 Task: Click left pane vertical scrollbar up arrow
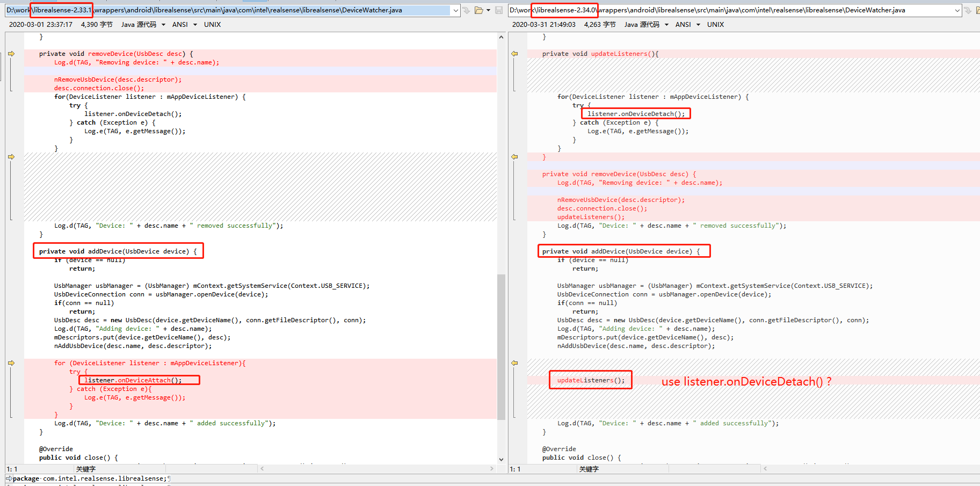pos(501,37)
